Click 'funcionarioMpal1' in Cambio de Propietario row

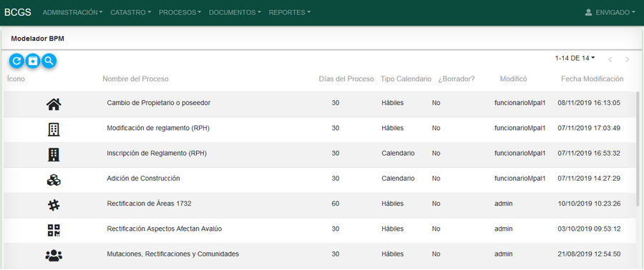[x=520, y=103]
